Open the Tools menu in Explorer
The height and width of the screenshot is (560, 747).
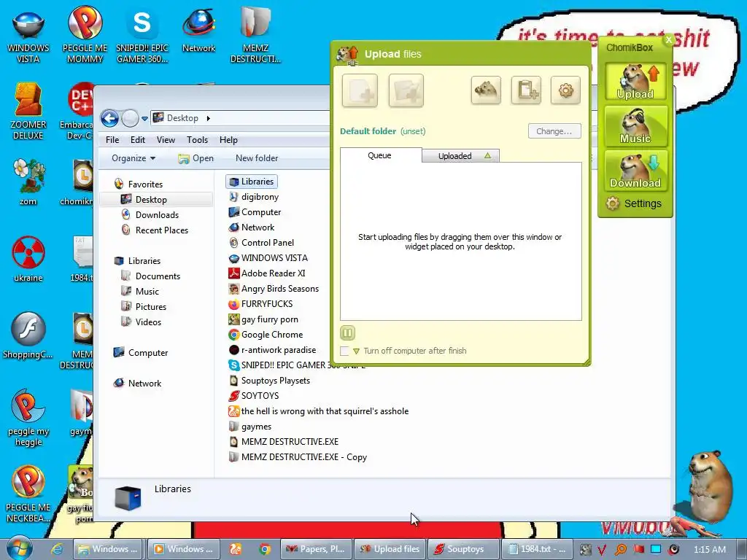197,139
